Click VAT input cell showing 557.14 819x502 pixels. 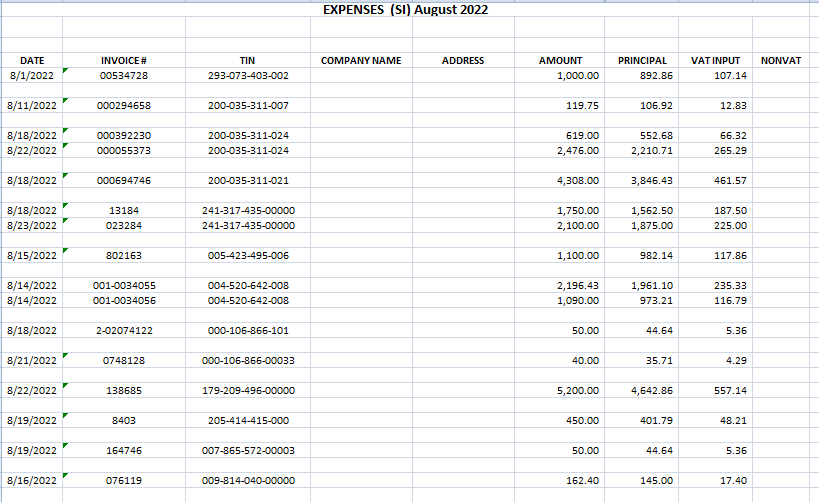pos(715,390)
